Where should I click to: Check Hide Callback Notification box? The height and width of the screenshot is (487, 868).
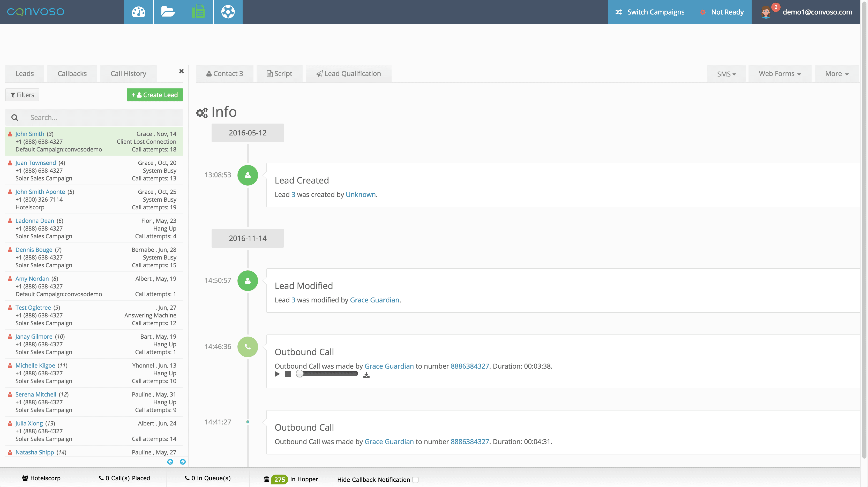click(x=415, y=480)
